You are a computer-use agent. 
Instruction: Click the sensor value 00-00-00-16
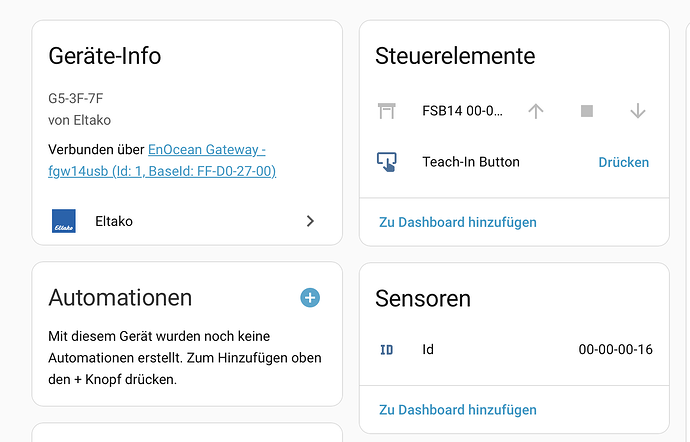[x=615, y=350]
